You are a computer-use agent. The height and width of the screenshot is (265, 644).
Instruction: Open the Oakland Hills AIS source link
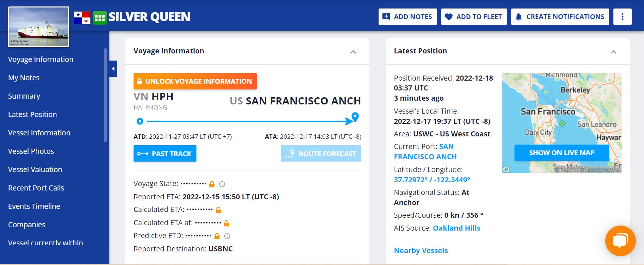[x=456, y=228]
